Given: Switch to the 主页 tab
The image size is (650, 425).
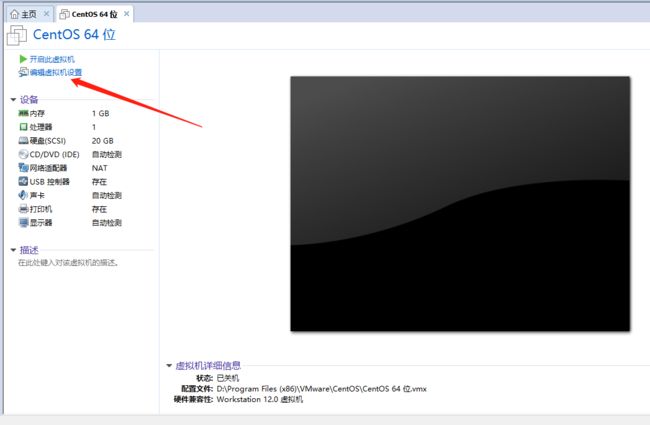Looking at the screenshot, I should pos(29,15).
